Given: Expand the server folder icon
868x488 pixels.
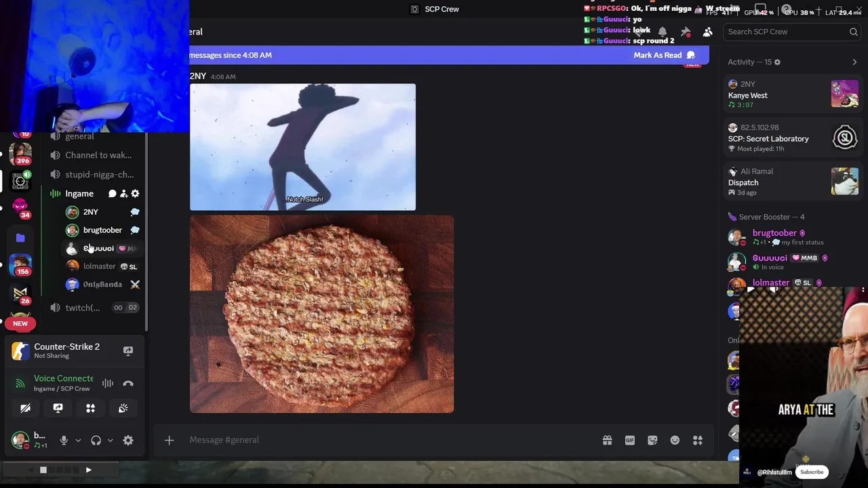Looking at the screenshot, I should click(20, 238).
